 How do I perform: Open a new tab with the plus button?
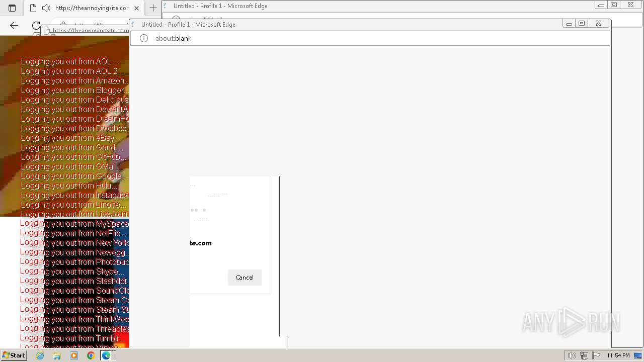pos(153,8)
